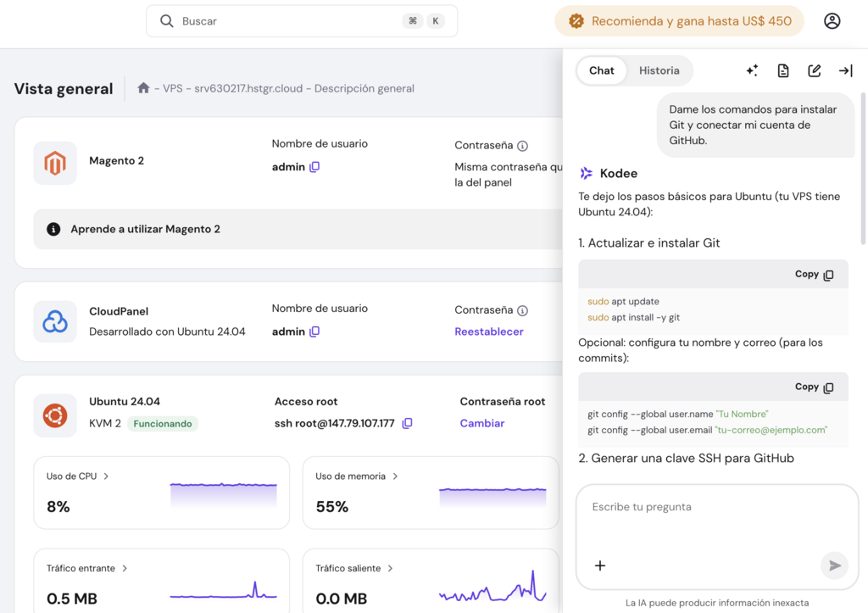The image size is (868, 613).
Task: Attach a file using the plus icon
Action: point(600,565)
